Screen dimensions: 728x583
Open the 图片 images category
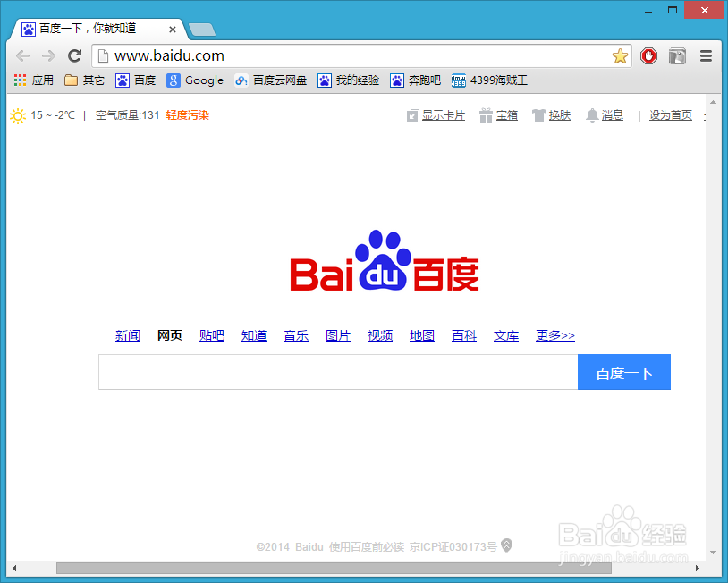337,335
